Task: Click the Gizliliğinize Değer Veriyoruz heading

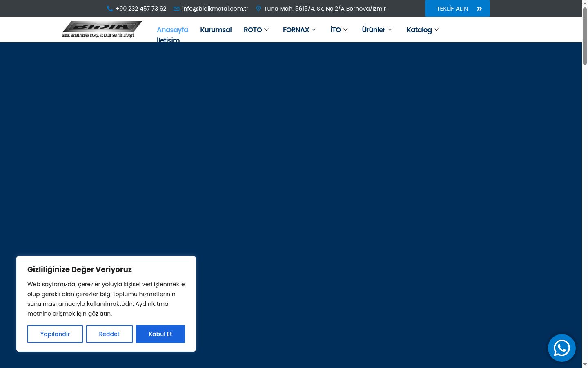Action: (x=80, y=269)
